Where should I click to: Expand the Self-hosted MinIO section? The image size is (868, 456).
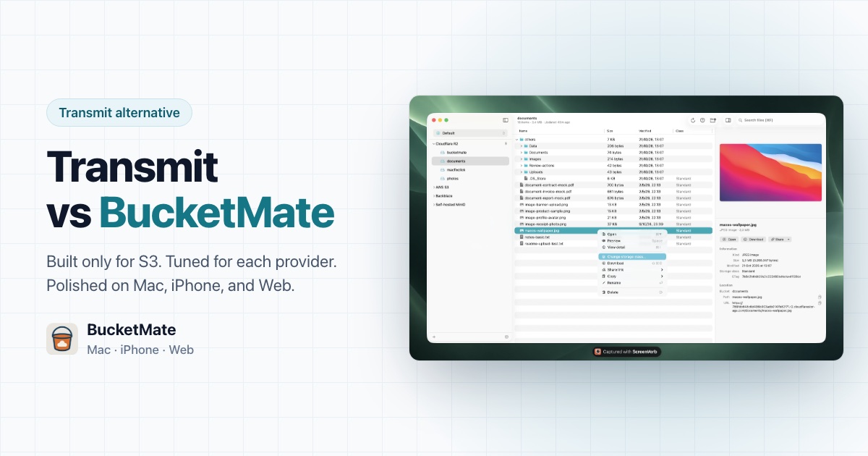pyautogui.click(x=433, y=205)
